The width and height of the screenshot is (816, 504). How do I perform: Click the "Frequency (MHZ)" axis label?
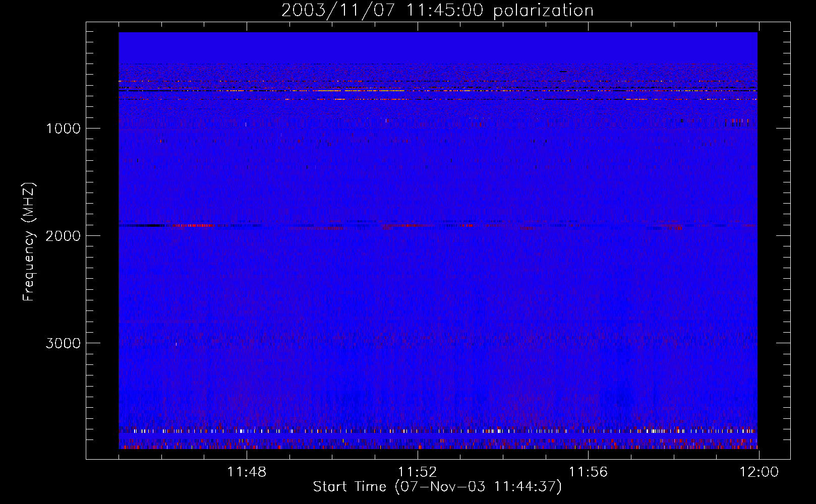(x=29, y=242)
